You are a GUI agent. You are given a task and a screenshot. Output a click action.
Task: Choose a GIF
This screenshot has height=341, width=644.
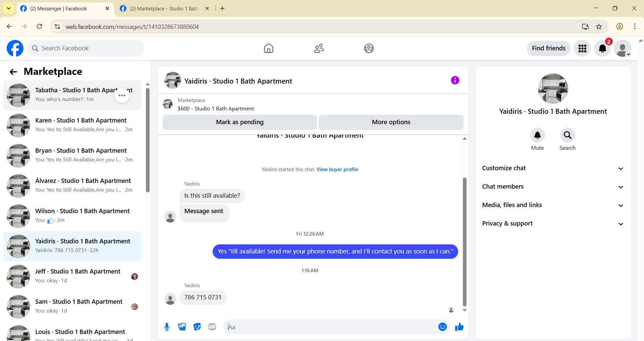[212, 327]
